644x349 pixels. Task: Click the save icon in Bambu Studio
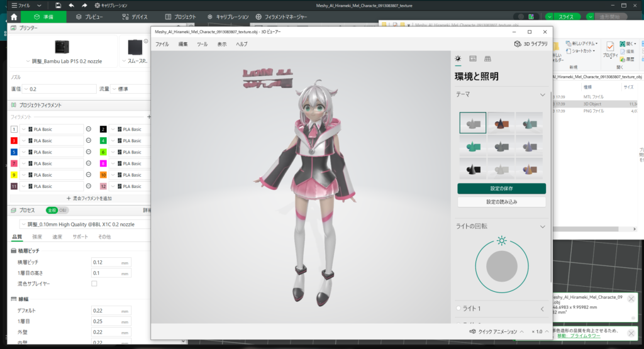click(x=58, y=5)
